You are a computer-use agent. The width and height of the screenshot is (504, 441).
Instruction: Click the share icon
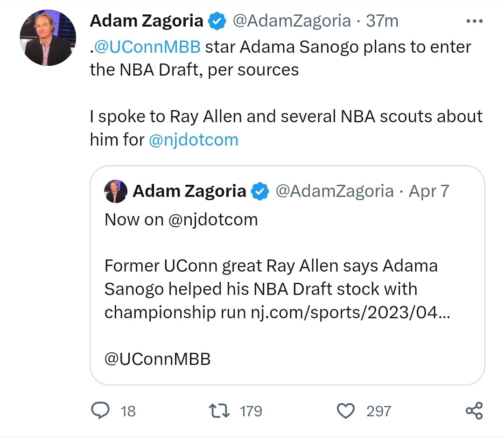(474, 411)
